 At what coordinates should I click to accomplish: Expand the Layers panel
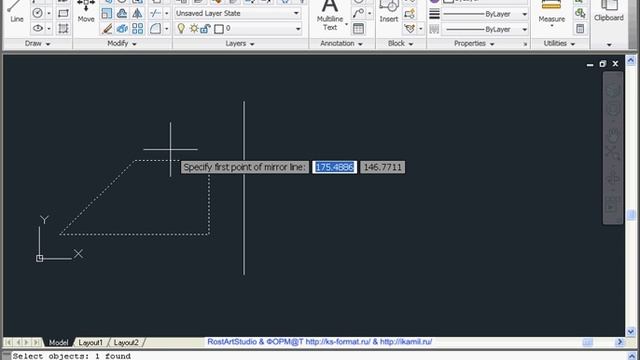click(240, 43)
